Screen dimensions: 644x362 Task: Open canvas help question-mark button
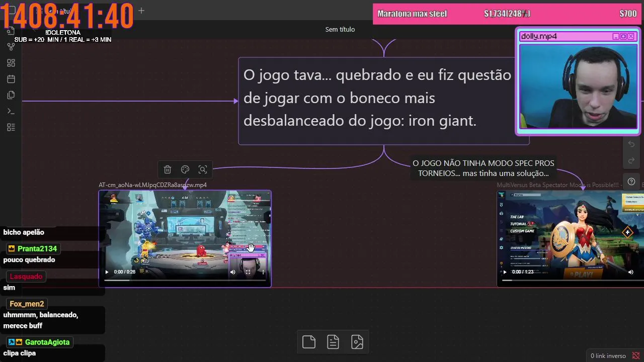coord(631,182)
